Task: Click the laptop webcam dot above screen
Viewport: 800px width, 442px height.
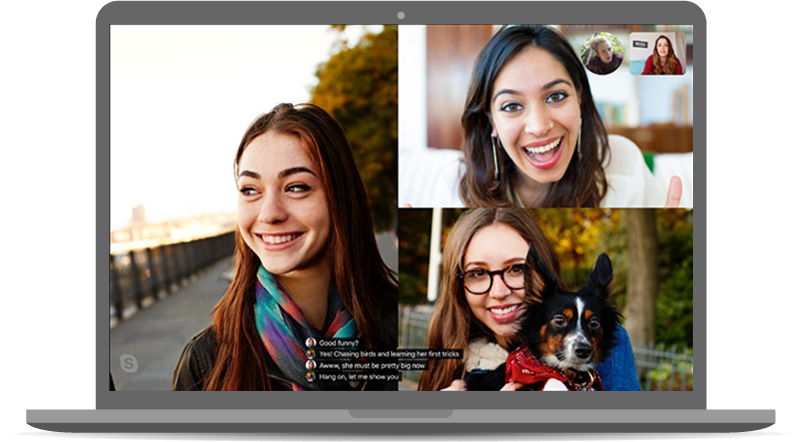Action: 400,15
